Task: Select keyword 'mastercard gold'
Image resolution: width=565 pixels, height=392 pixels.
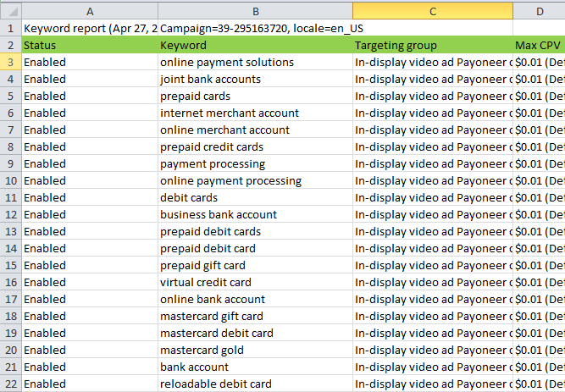Action: coord(255,350)
